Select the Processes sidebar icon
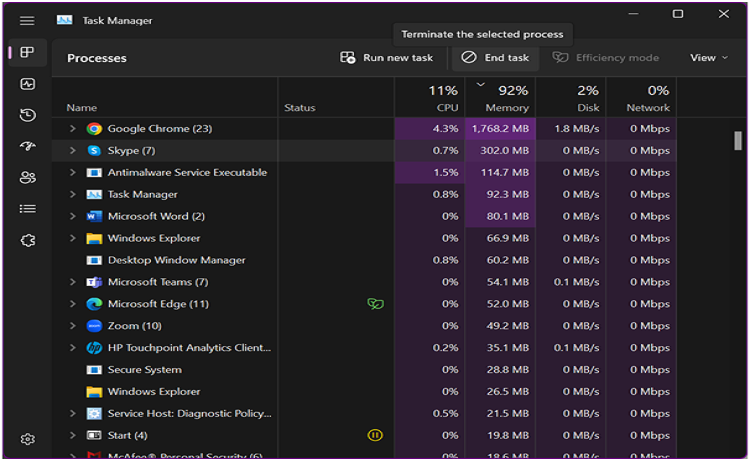 point(27,52)
